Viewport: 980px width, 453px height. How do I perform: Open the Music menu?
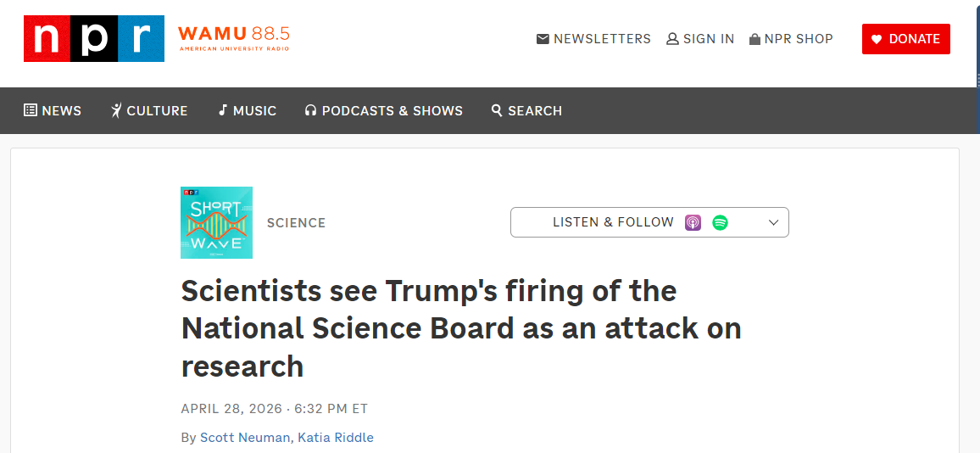(247, 110)
